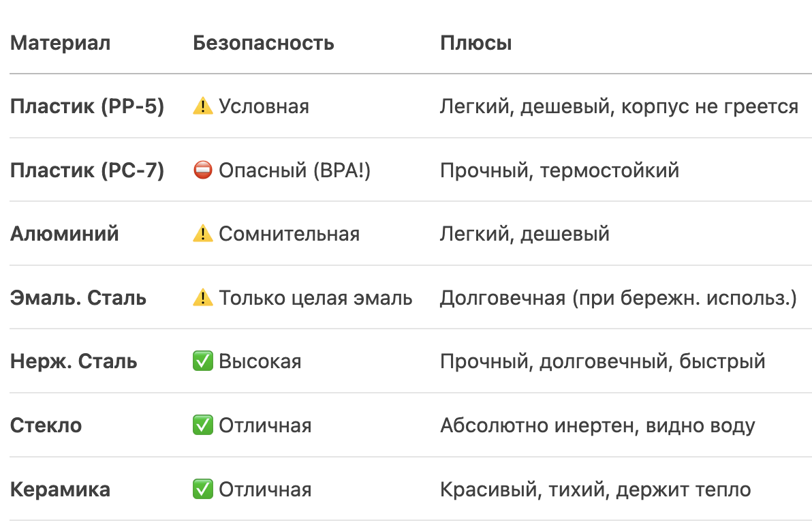Screen dimensions: 812x525
Task: Select the Алюминий material cell
Action: (x=65, y=235)
